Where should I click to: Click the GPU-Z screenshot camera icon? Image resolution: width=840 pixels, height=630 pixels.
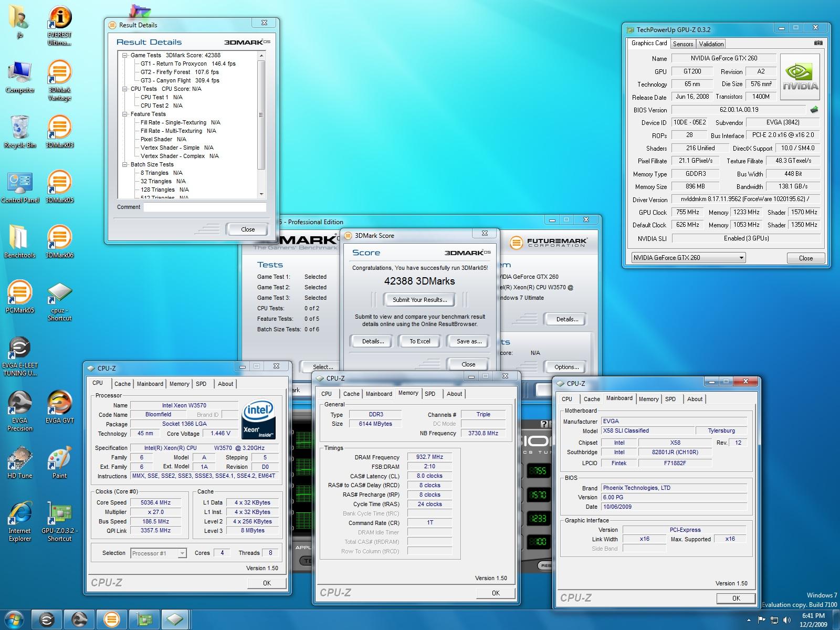(818, 43)
